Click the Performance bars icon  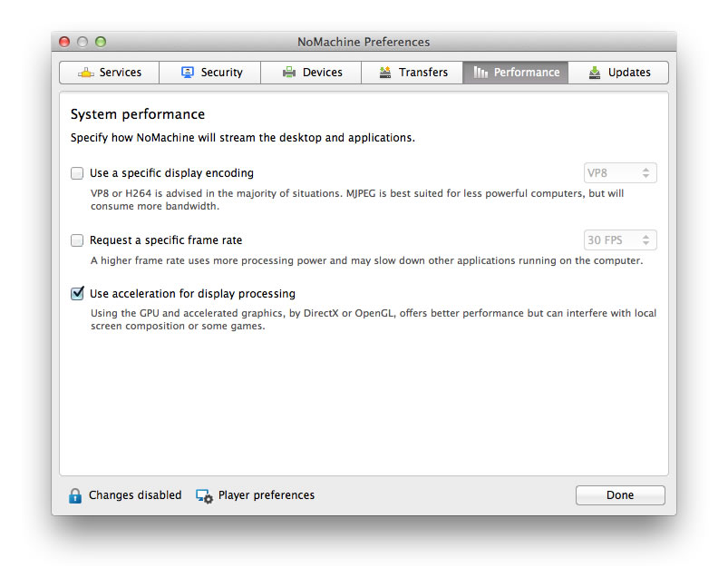480,73
